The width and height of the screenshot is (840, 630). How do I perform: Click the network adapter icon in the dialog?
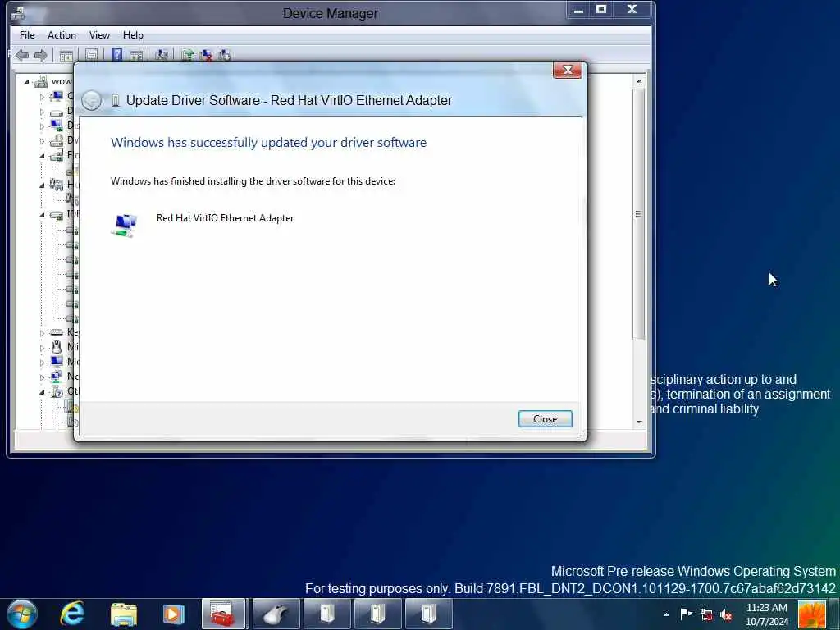coord(125,225)
